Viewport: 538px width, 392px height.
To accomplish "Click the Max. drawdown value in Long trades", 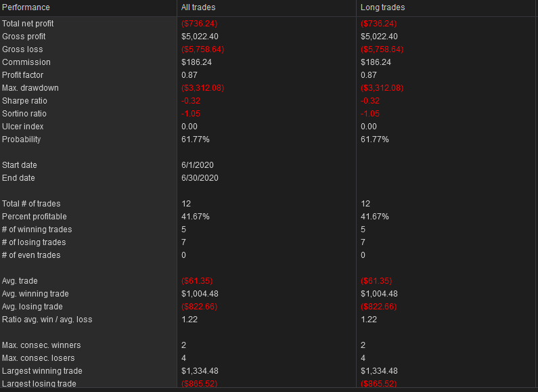I will pyautogui.click(x=382, y=88).
